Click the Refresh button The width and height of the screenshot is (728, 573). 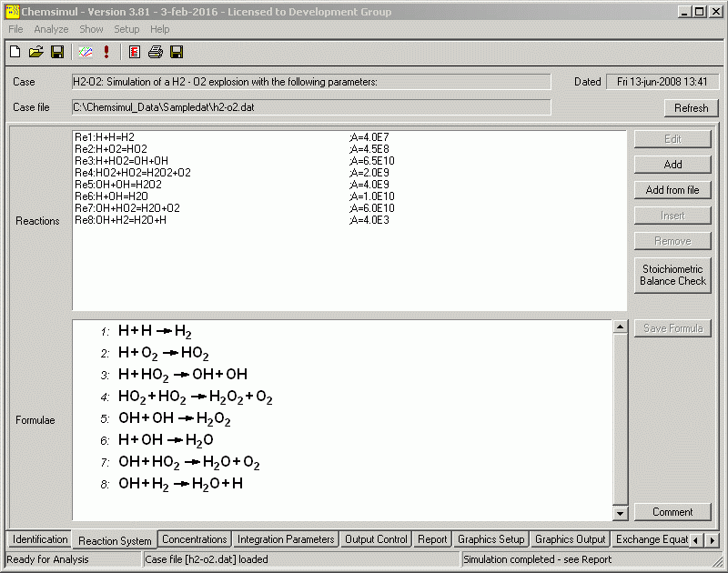click(692, 108)
